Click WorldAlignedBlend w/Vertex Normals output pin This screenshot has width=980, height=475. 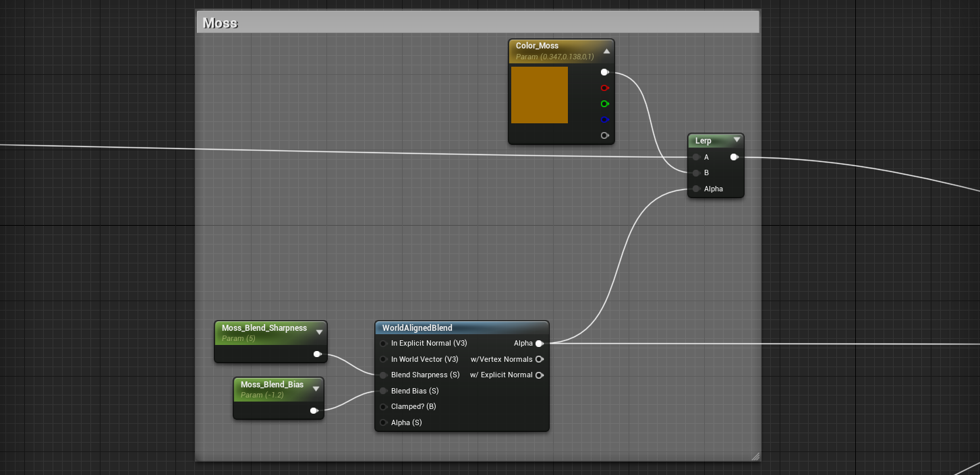tap(539, 359)
